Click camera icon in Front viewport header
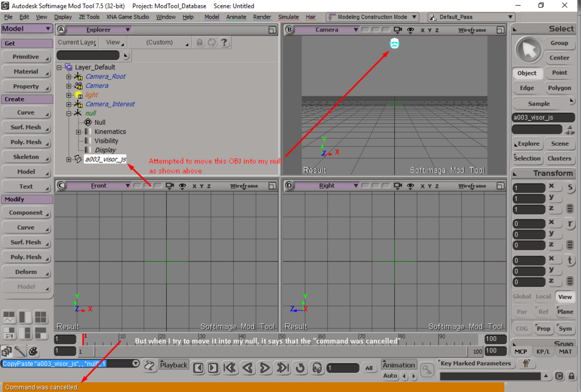 point(170,186)
